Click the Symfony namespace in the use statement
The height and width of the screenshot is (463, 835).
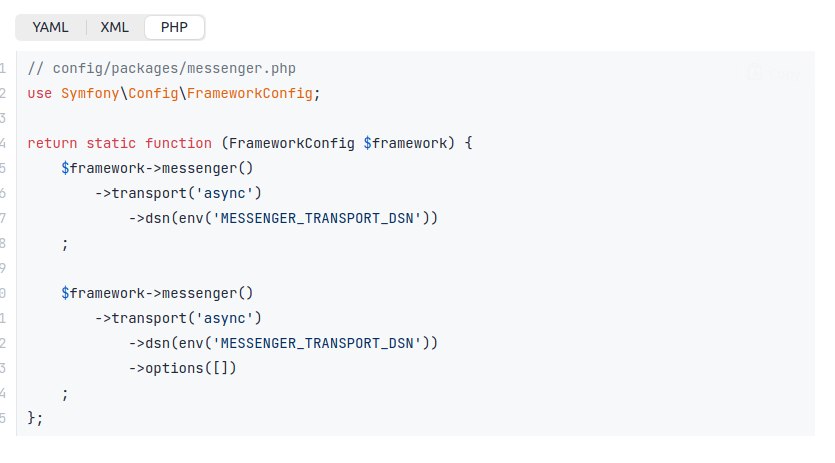pos(90,93)
